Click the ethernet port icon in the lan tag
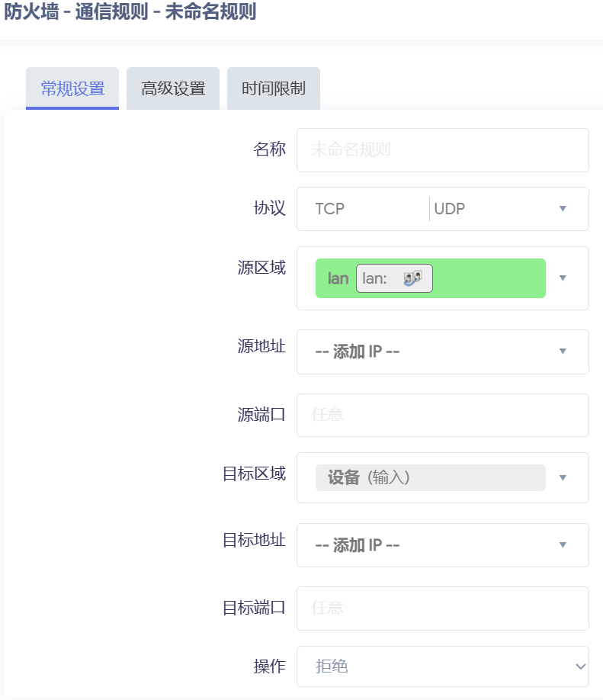603x700 pixels. pyautogui.click(x=415, y=278)
